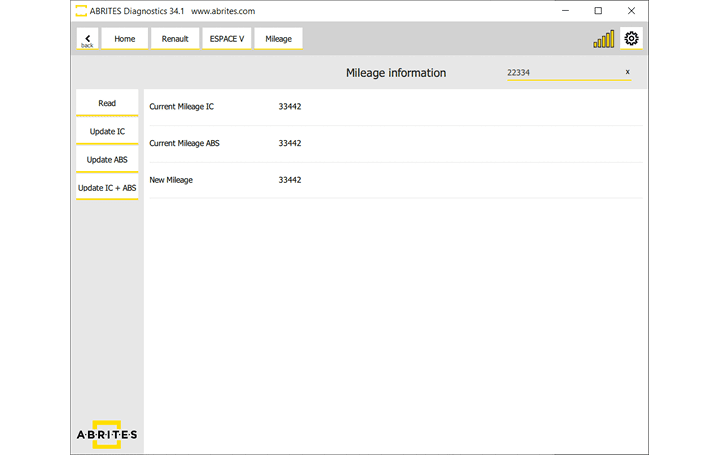Click the Update ABS button
Image resolution: width=719 pixels, height=455 pixels.
[x=107, y=159]
